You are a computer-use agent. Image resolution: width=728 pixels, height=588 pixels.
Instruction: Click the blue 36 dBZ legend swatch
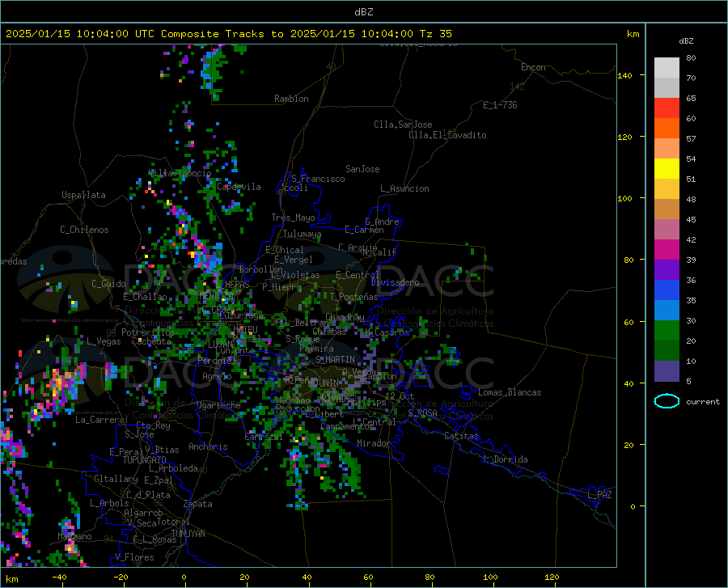point(667,290)
